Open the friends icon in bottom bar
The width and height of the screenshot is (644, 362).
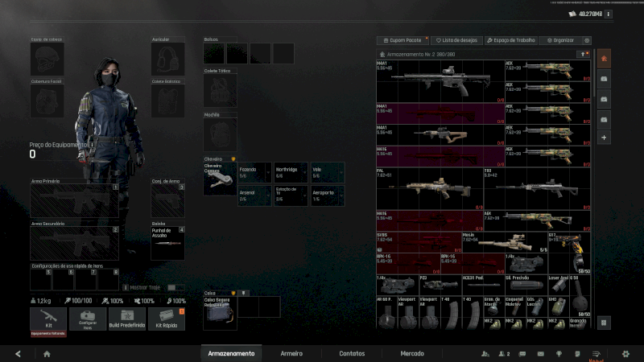(485, 353)
